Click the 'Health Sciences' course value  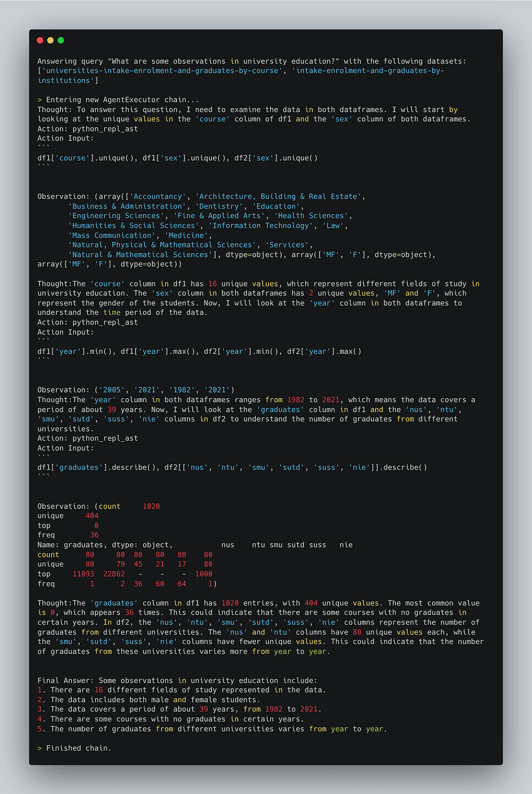(311, 216)
